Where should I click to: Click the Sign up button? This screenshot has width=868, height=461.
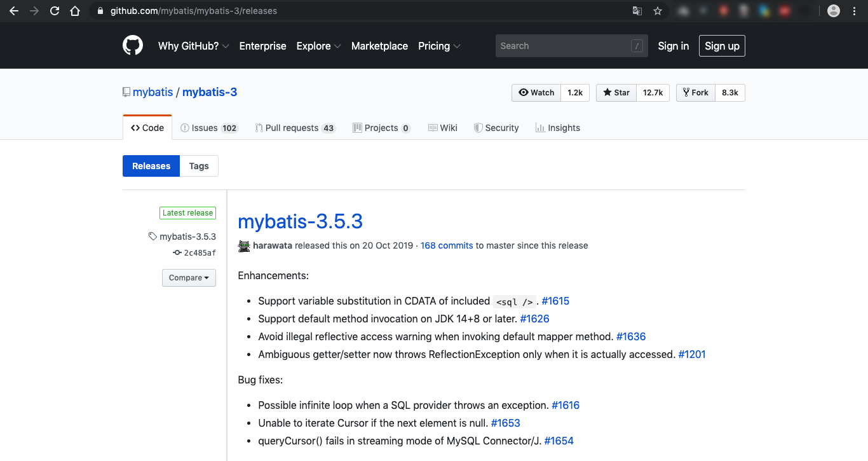coord(722,46)
